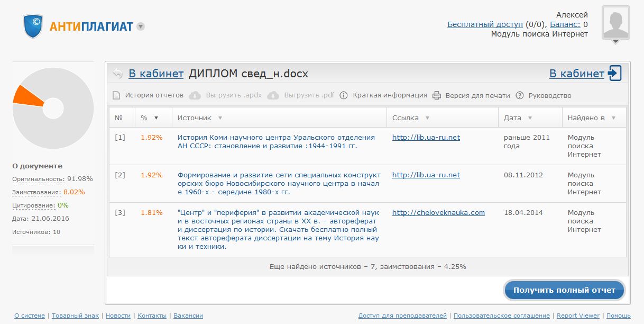Viewport: 644px width, 324px height.
Task: Open Версия для печати printer icon
Action: coord(437,96)
